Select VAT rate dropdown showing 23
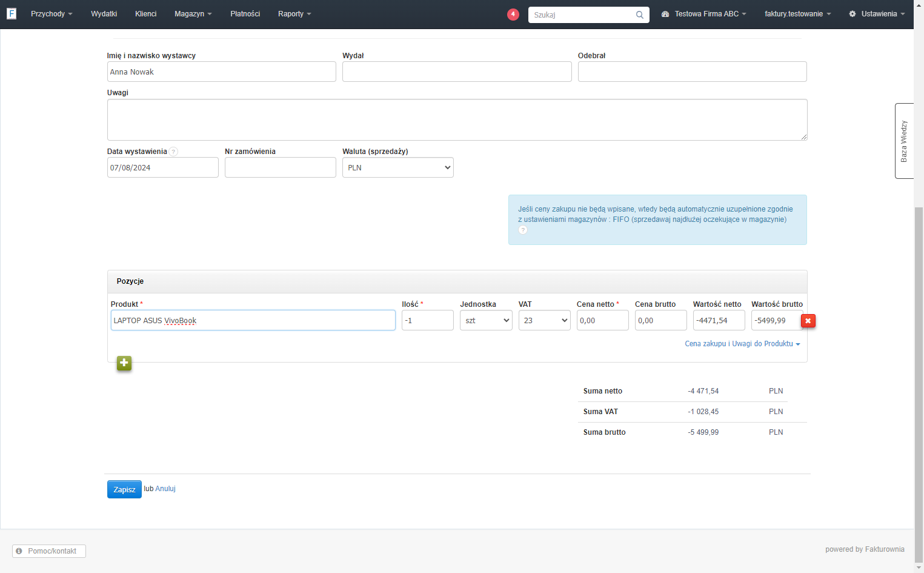This screenshot has height=573, width=924. click(x=544, y=320)
